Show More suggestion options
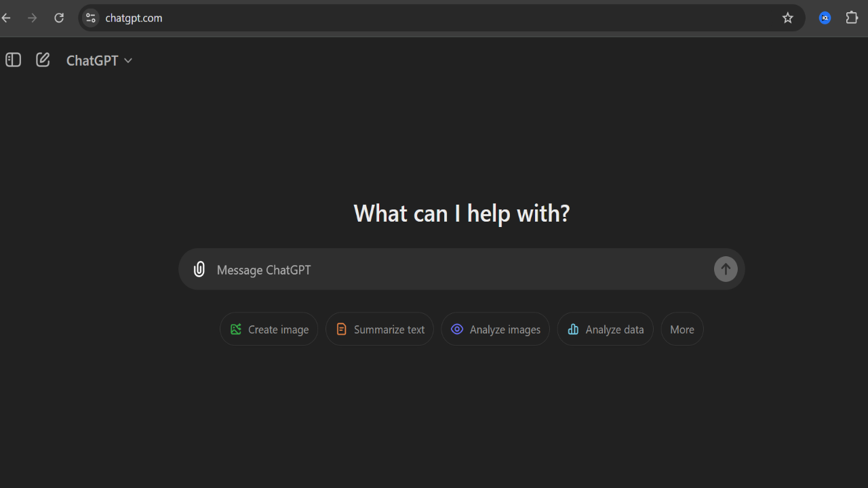This screenshot has height=488, width=868. (x=682, y=329)
